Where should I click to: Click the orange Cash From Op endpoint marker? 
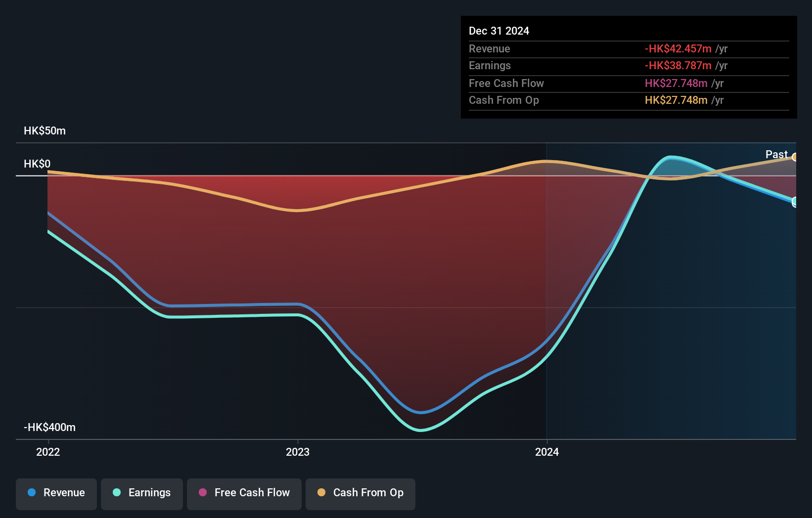pyautogui.click(x=795, y=157)
